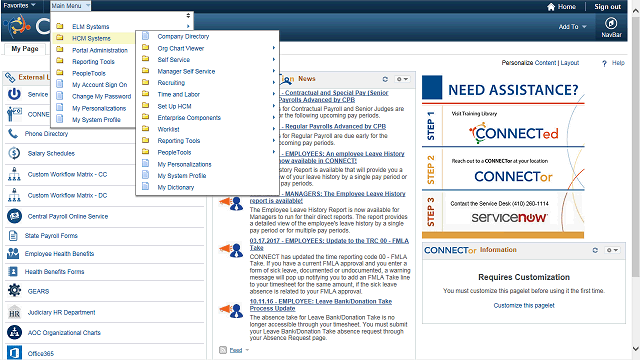The height and width of the screenshot is (360, 640).
Task: Refresh the CONNECTor Information pagelet
Action: click(595, 250)
